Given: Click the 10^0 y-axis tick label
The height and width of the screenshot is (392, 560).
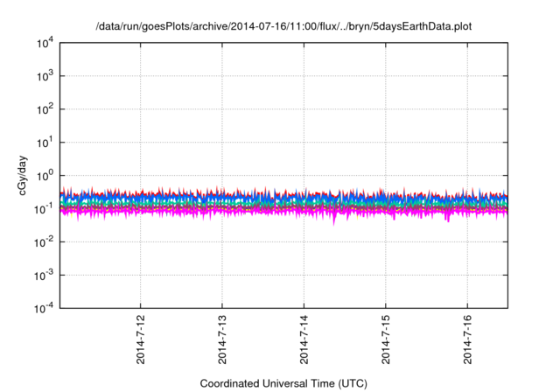Looking at the screenshot, I should click(x=45, y=176).
